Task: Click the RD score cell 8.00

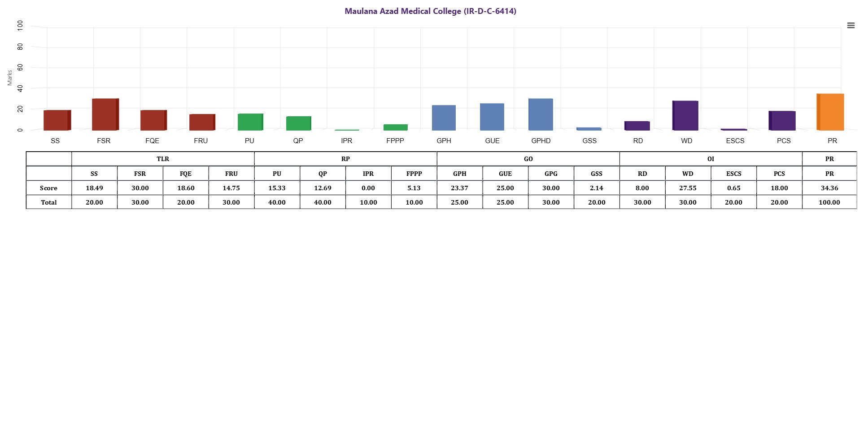Action: coord(642,188)
